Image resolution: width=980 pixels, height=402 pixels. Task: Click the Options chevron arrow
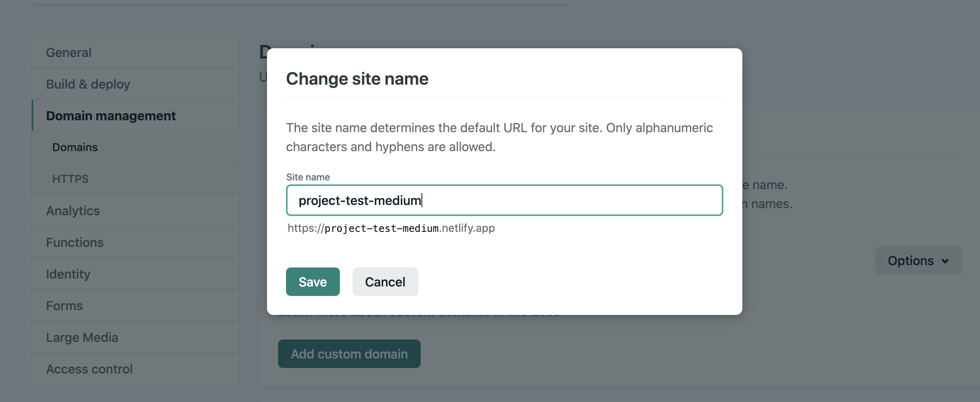[x=945, y=261]
